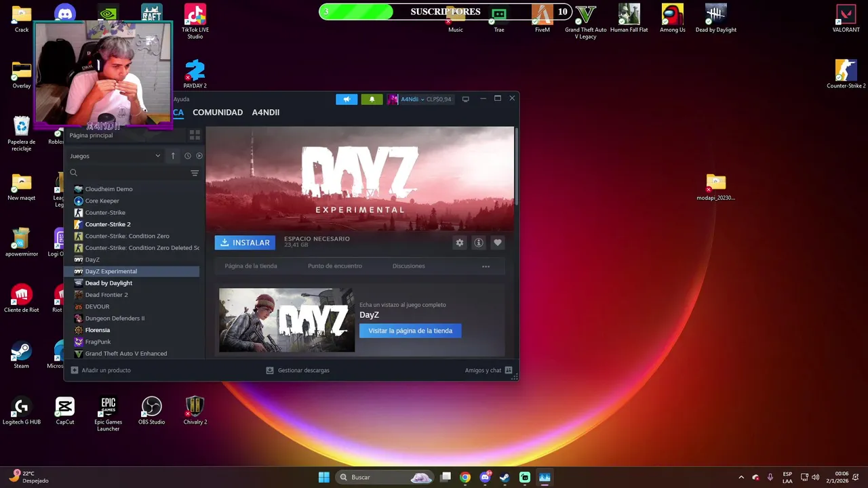Toggle the library sort-order arrow
This screenshot has width=868, height=488.
pyautogui.click(x=173, y=156)
